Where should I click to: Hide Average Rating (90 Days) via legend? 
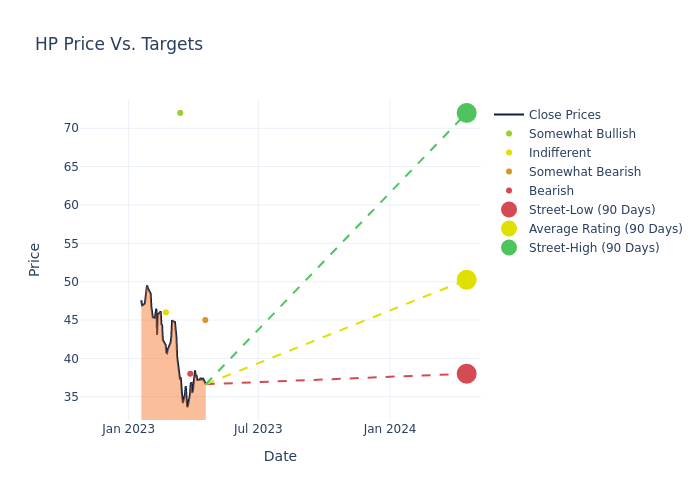605,229
